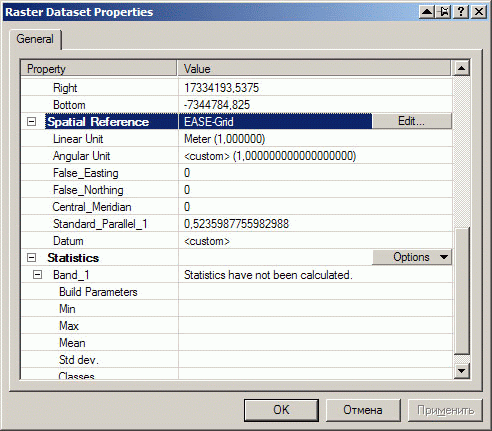The height and width of the screenshot is (431, 492).
Task: Click the scrollbar down arrow
Action: (x=462, y=371)
